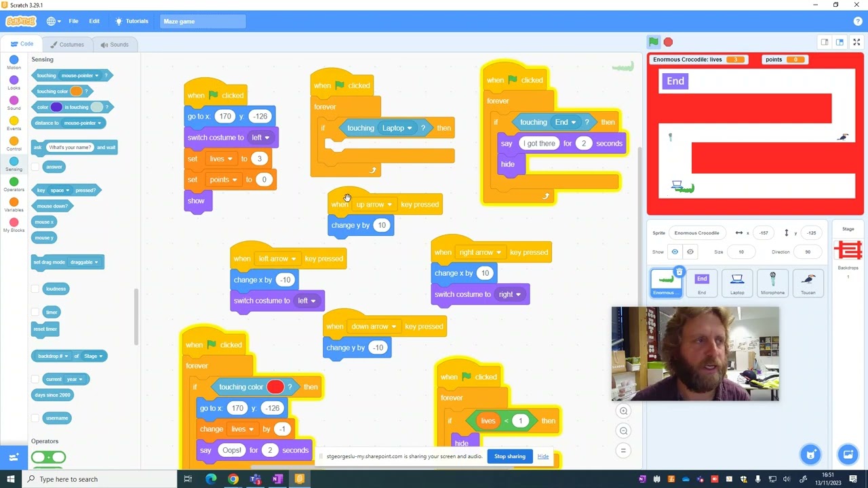The height and width of the screenshot is (488, 868).
Task: Click the choose a sprite button
Action: click(811, 454)
